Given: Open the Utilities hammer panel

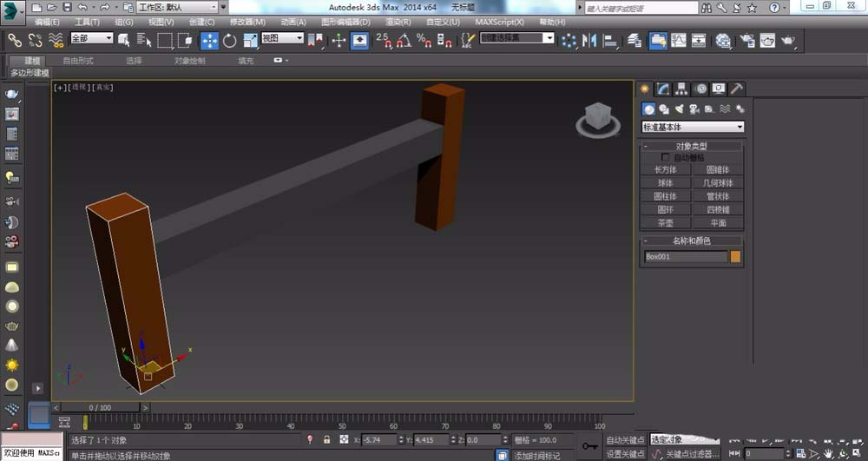Looking at the screenshot, I should click(736, 89).
